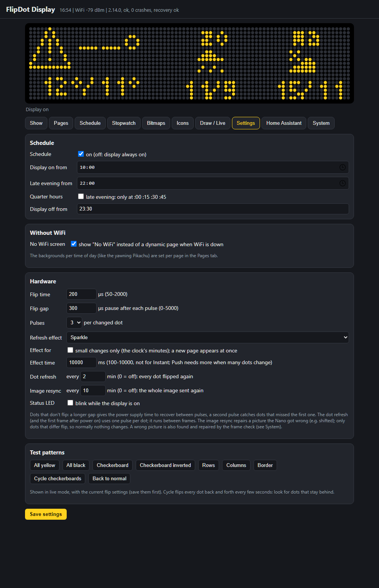The image size is (379, 588).
Task: Run the Checkerboard inverted pattern
Action: tap(165, 465)
